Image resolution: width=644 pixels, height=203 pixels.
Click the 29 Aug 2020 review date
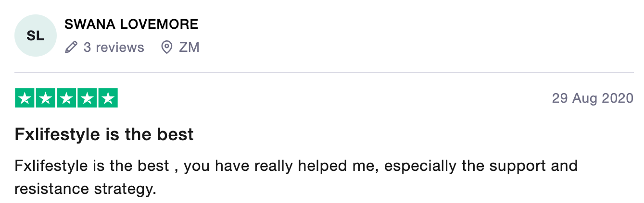tap(593, 98)
